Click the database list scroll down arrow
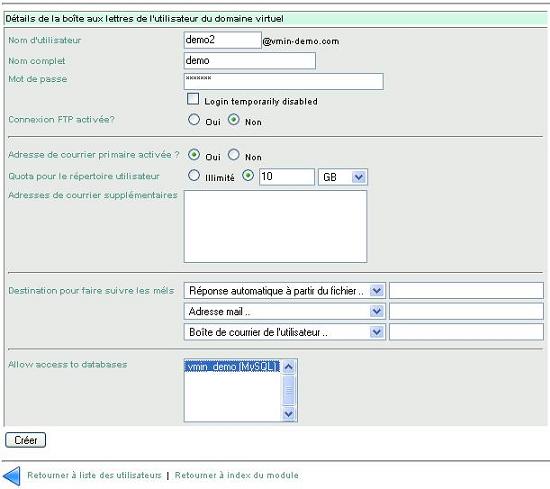This screenshot has height=489, width=550. click(x=288, y=414)
